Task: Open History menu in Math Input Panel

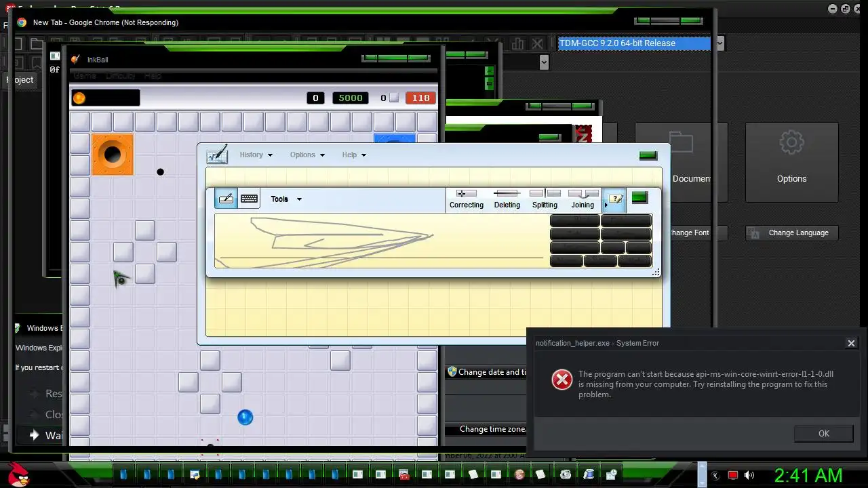Action: tap(256, 155)
